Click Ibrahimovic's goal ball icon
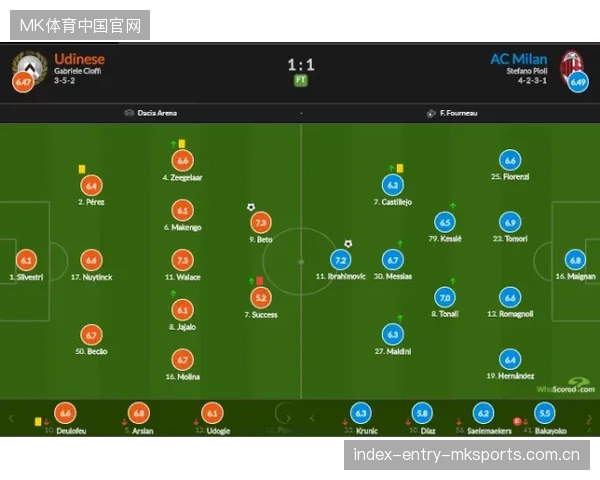The height and width of the screenshot is (480, 600). (348, 244)
